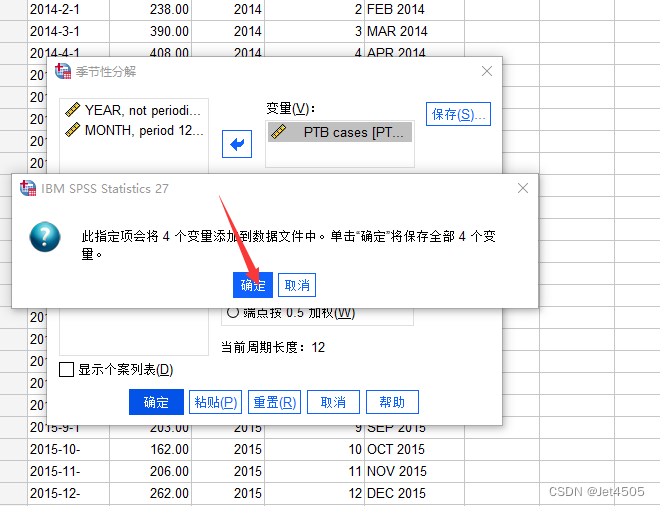Select date cell 2014-2-1
The width and height of the screenshot is (660, 506).
69,9
